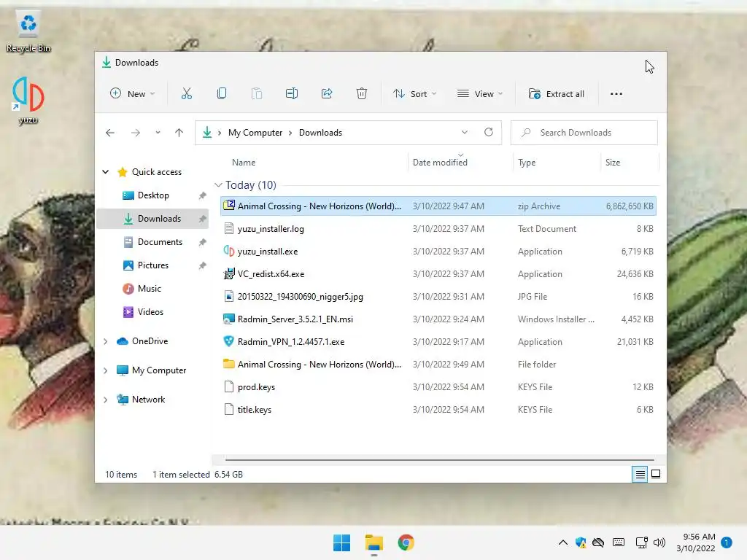Open the Recycle Bin desktop icon
The image size is (747, 560).
(28, 32)
